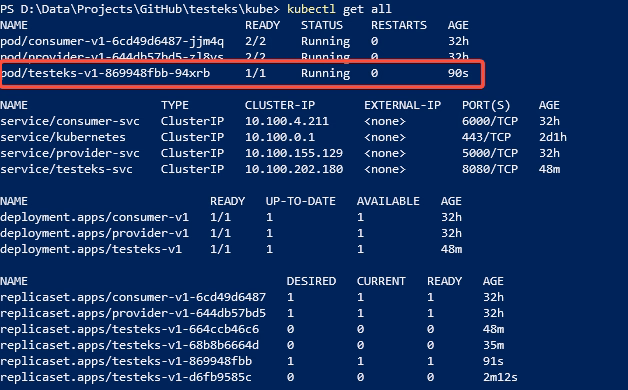Click replicaset.apps/testeks-v1-664ccb46c6 name
Viewport: 628px width, 390px height.
point(129,329)
